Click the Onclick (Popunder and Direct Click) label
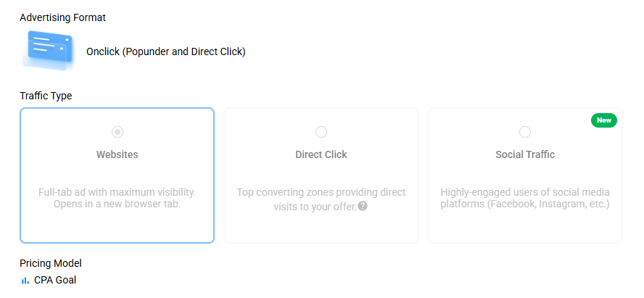 [166, 51]
